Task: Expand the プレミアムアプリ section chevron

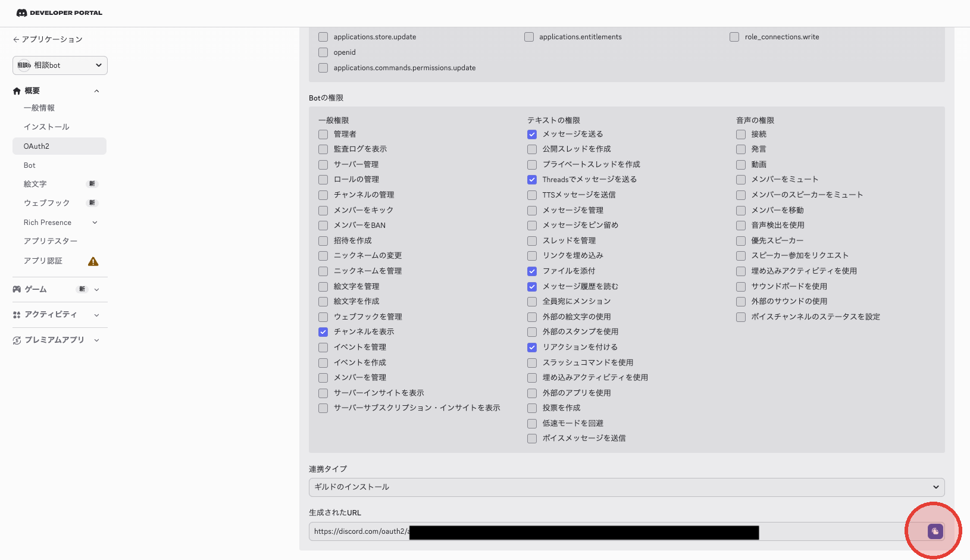Action: point(96,340)
